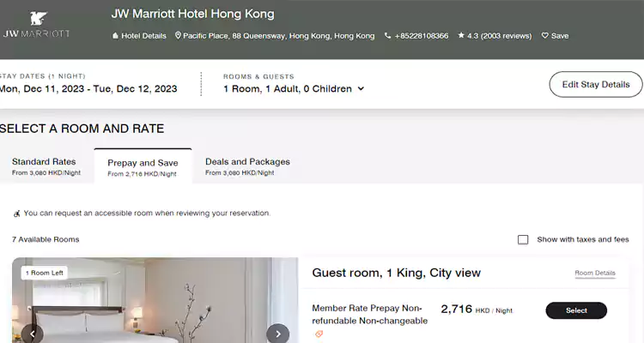
Task: Click the Edit Stay Details button
Action: click(x=595, y=84)
